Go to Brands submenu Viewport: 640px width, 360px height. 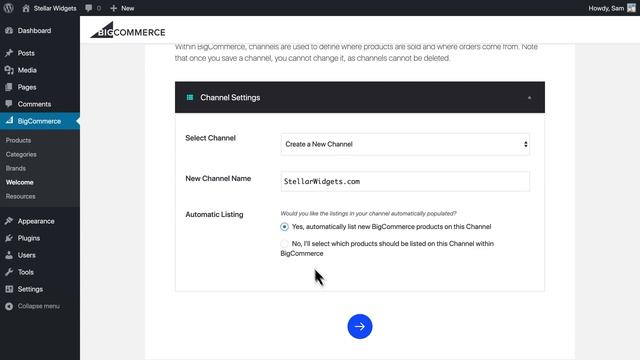16,168
